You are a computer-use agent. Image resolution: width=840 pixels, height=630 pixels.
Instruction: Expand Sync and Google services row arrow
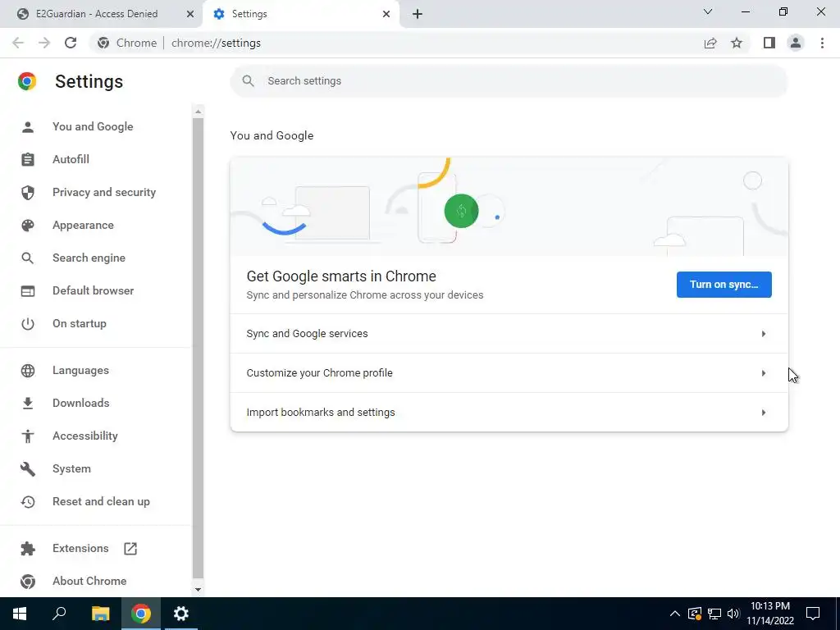[764, 335]
